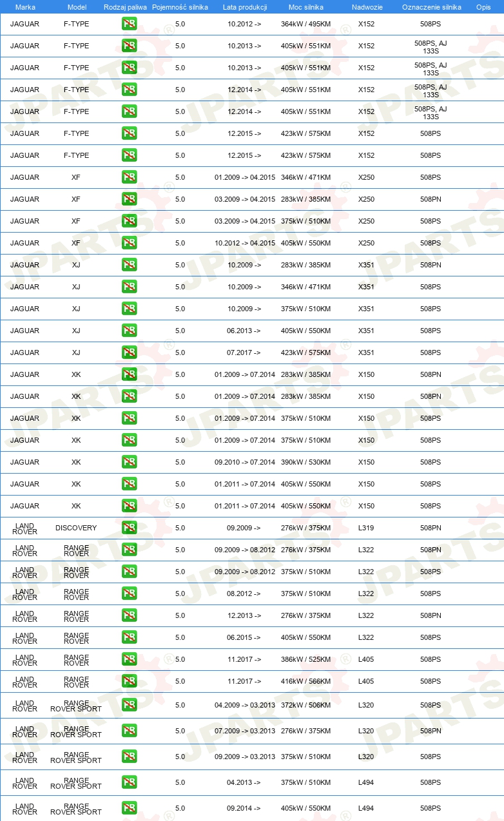Click the Lata produkcji column header
Viewport: 504px width, 821px height.
245,6
